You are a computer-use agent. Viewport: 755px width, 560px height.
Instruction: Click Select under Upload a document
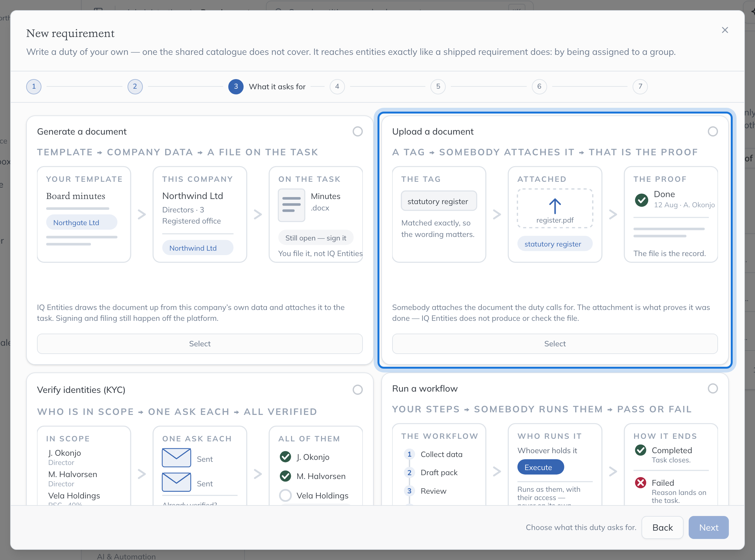555,344
